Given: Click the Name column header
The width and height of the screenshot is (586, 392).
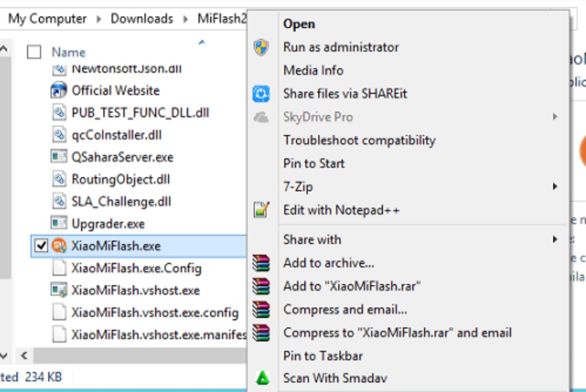Looking at the screenshot, I should click(x=68, y=52).
